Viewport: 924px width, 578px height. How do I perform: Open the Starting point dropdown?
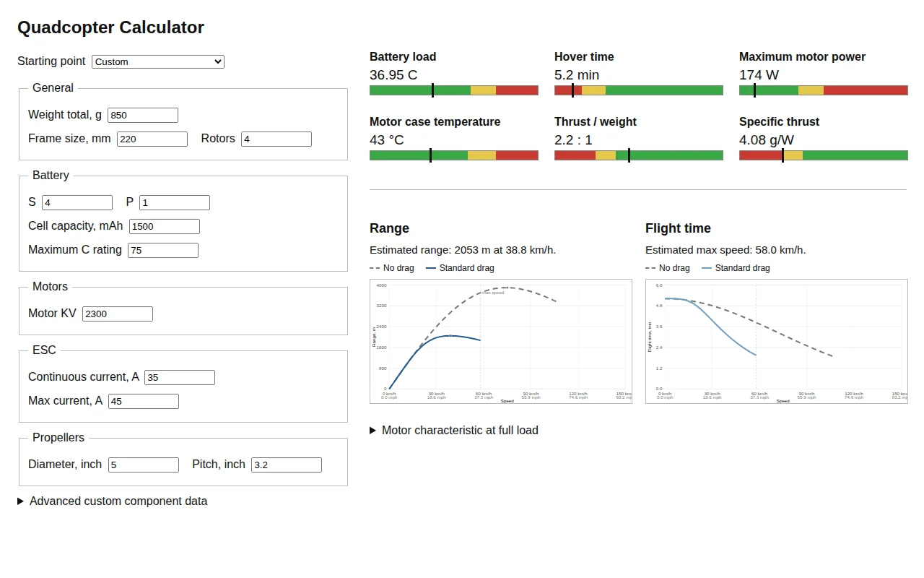[x=158, y=61]
